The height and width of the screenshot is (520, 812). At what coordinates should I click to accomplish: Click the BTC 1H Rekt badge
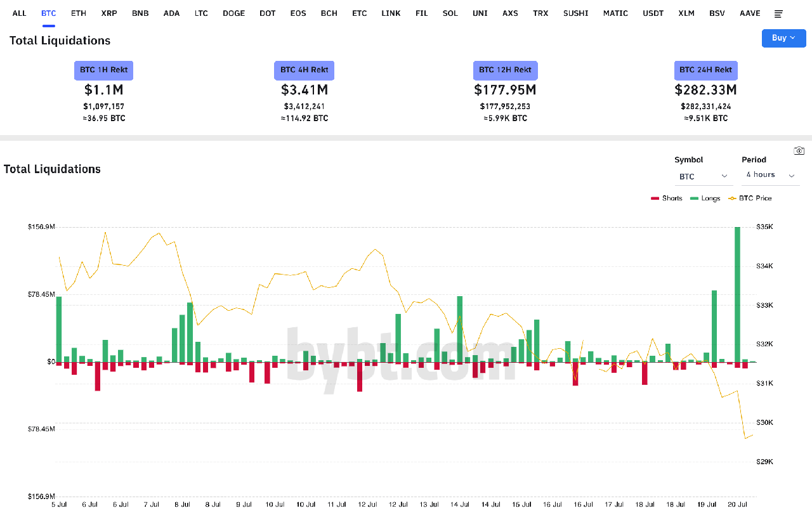[104, 70]
